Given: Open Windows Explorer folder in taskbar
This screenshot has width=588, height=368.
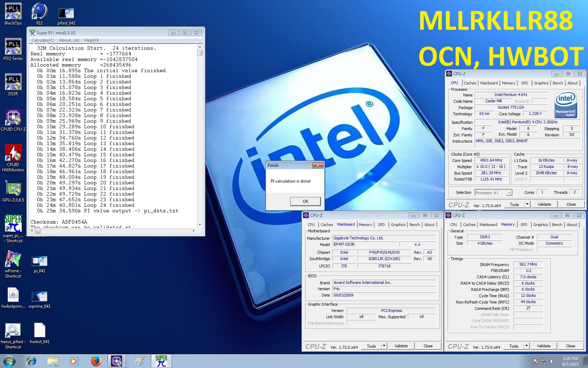Looking at the screenshot, I should pos(53,361).
